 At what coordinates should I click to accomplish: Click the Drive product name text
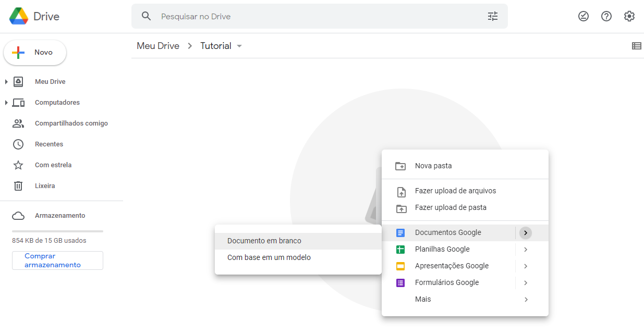(x=46, y=16)
